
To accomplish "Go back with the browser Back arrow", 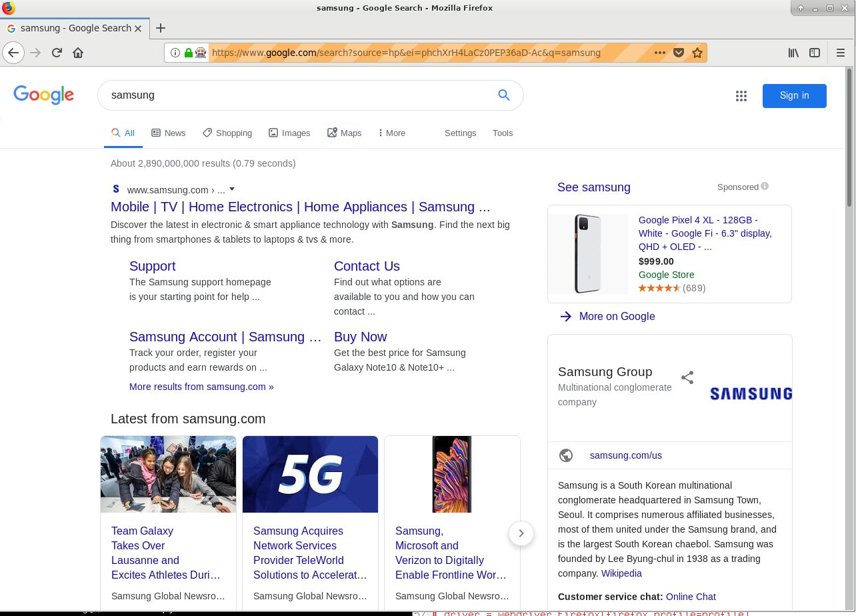I will [x=13, y=53].
